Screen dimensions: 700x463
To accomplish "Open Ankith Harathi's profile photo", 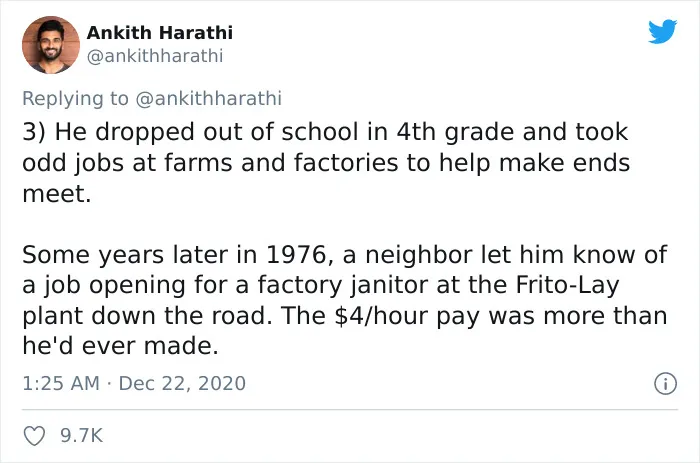I will (x=51, y=45).
